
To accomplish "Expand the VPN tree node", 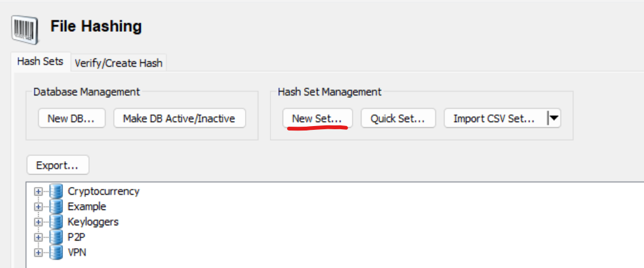I will (x=38, y=252).
